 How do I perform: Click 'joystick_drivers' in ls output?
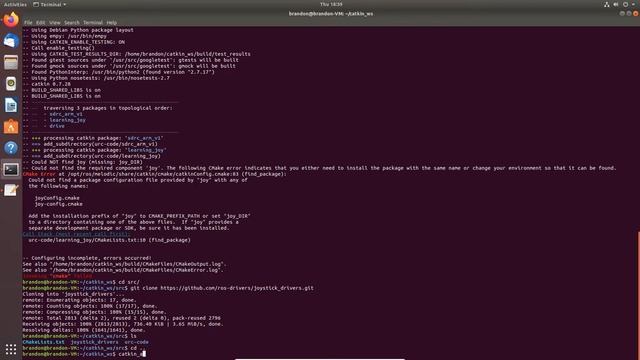tap(94, 342)
